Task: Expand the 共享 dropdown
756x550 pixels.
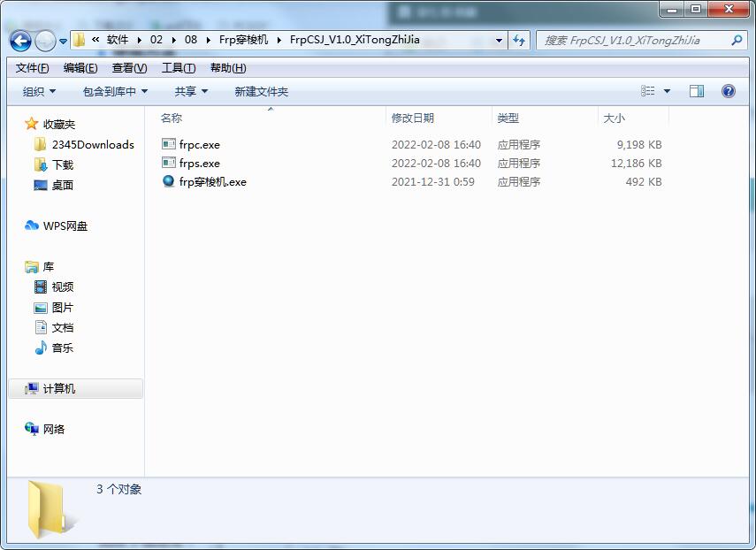Action: click(x=191, y=92)
